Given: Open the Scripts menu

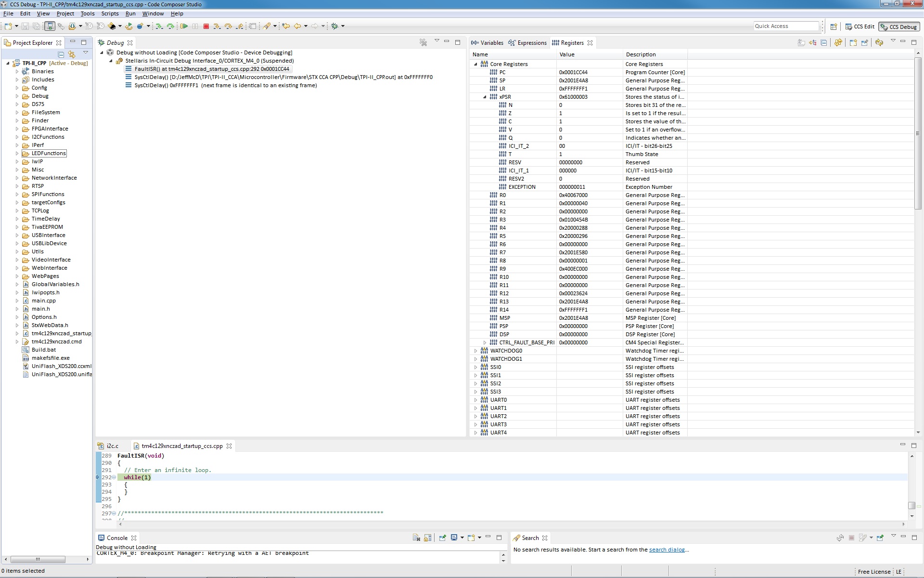Looking at the screenshot, I should (110, 13).
